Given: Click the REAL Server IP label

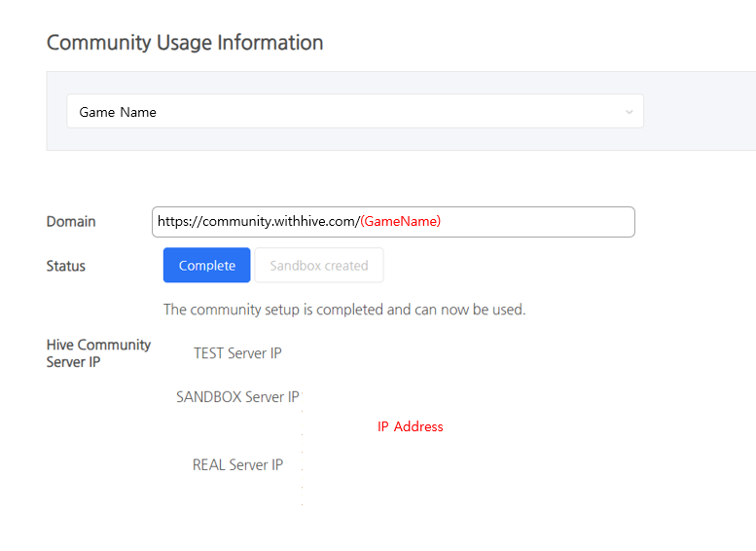Looking at the screenshot, I should pyautogui.click(x=237, y=464).
